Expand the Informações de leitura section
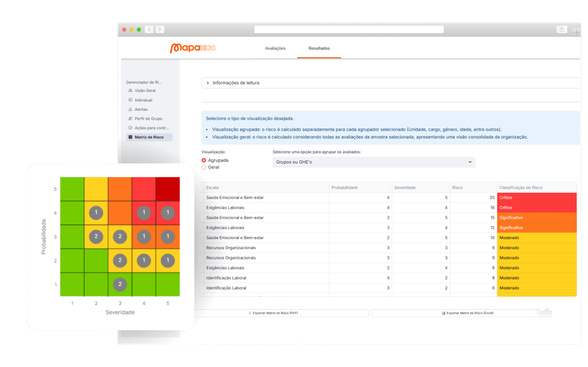The height and width of the screenshot is (367, 588). pyautogui.click(x=207, y=83)
